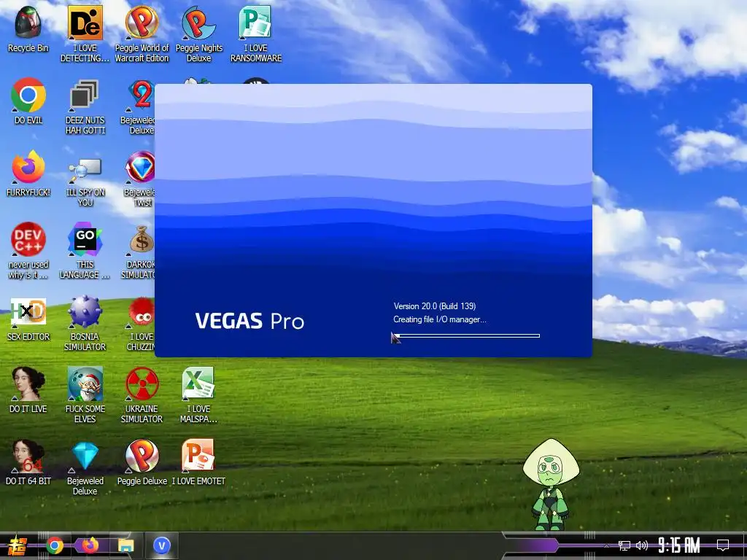The image size is (747, 560).
Task: Click 'Creating file I/O manager...' status text
Action: pyautogui.click(x=440, y=319)
